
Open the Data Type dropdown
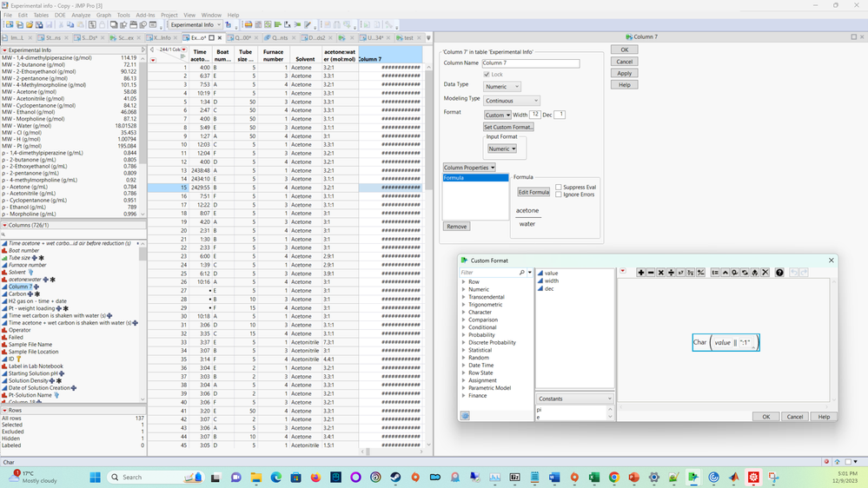tap(502, 86)
